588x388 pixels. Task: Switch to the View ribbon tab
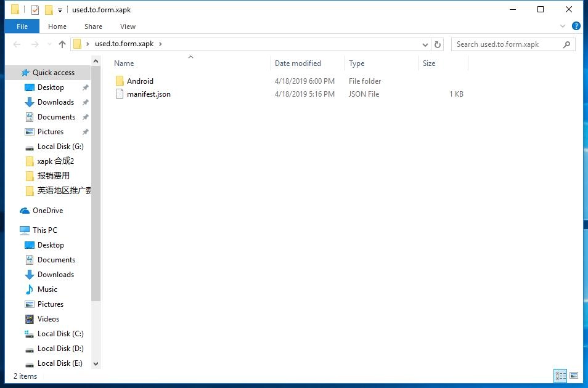pyautogui.click(x=128, y=26)
